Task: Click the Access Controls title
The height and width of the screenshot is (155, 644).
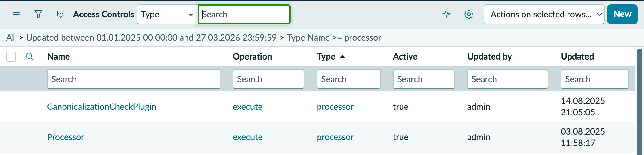Action: coord(104,14)
